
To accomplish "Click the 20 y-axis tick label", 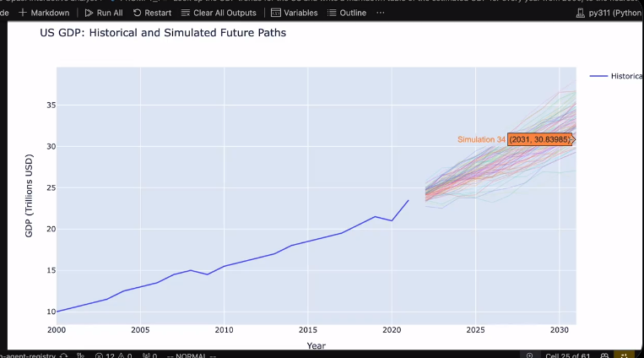I will tap(51, 229).
